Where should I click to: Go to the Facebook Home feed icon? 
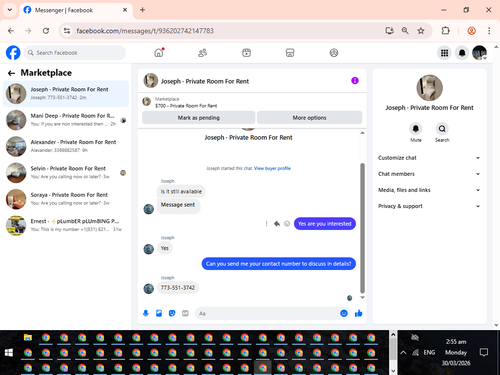click(x=159, y=53)
